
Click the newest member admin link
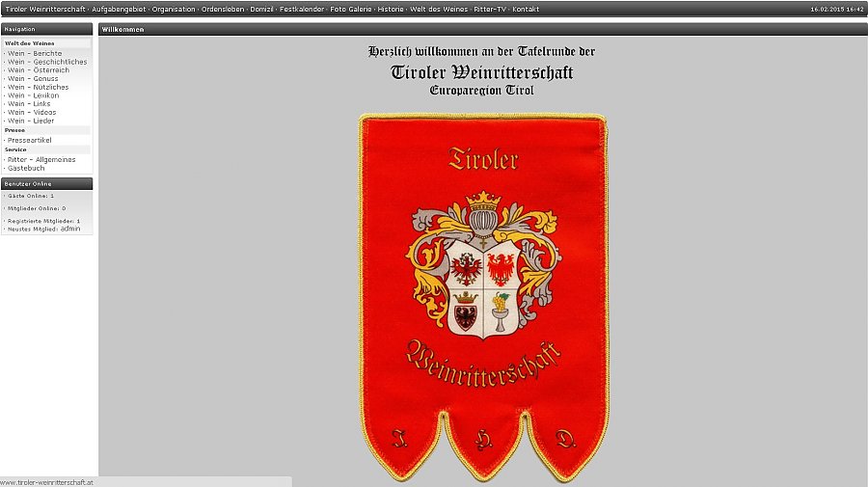tap(70, 230)
